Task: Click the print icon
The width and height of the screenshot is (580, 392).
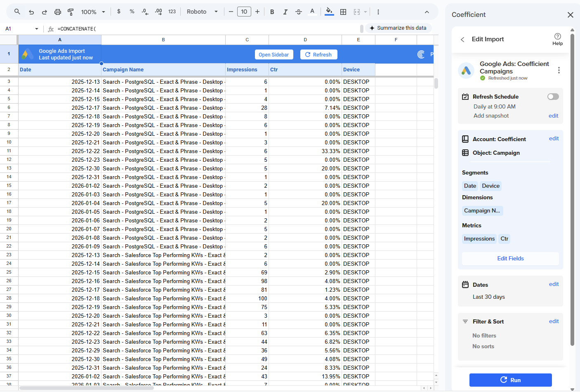Action: click(x=58, y=12)
